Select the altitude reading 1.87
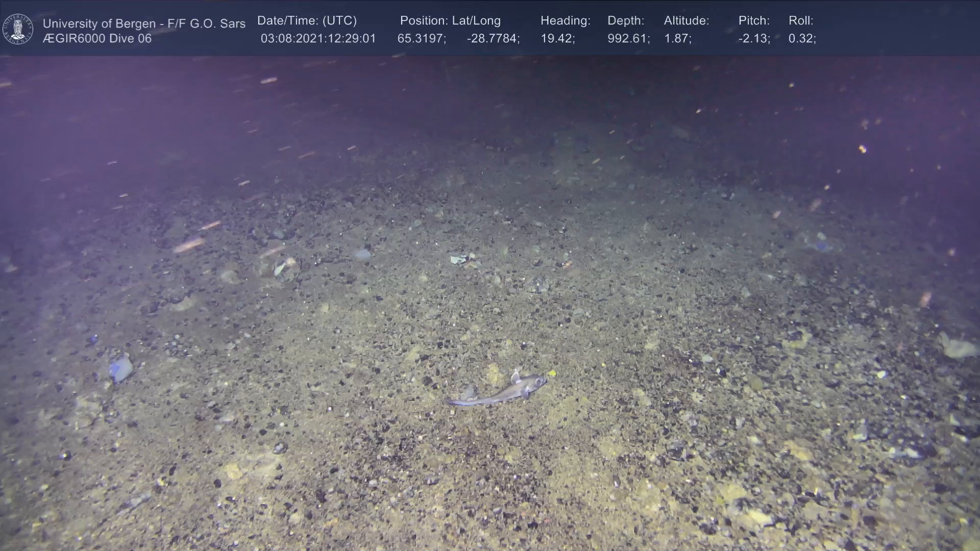980x551 pixels. click(x=677, y=39)
